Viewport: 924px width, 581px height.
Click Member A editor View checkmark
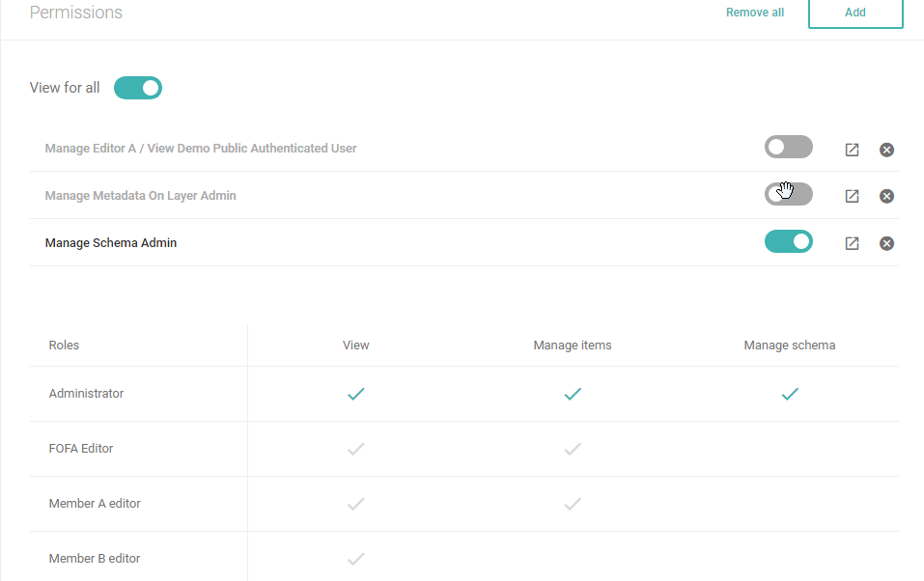point(356,504)
